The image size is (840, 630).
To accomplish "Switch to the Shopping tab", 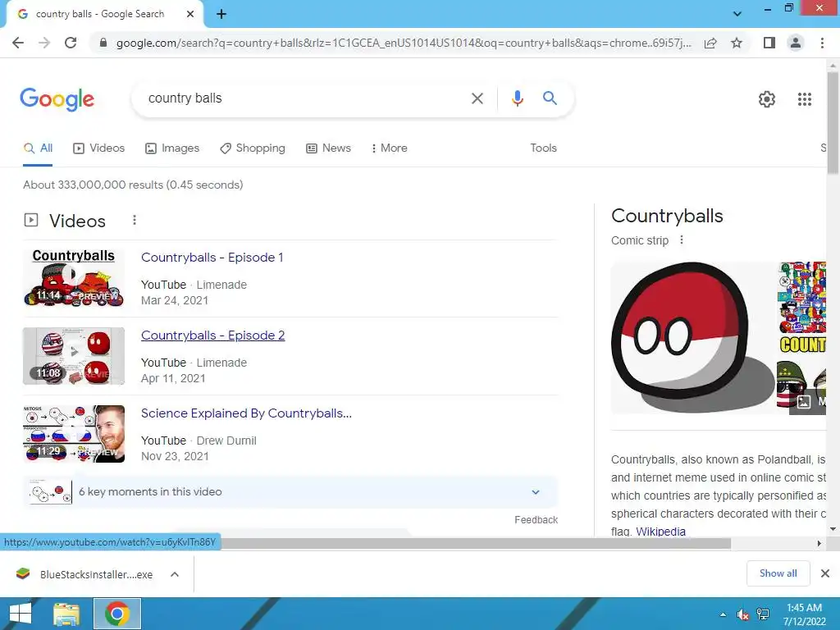I will coord(253,148).
